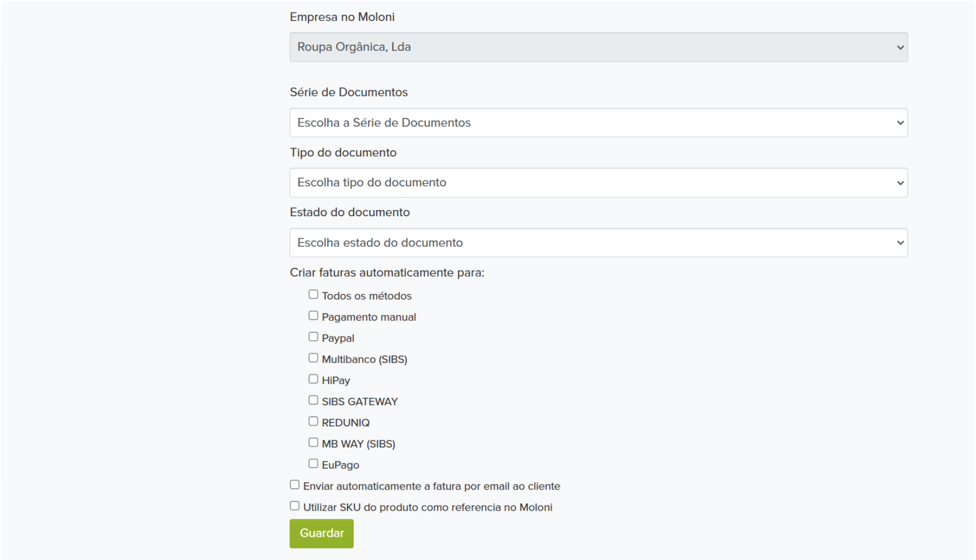
Task: Check the 'Todos os métodos' checkbox
Action: pos(313,294)
